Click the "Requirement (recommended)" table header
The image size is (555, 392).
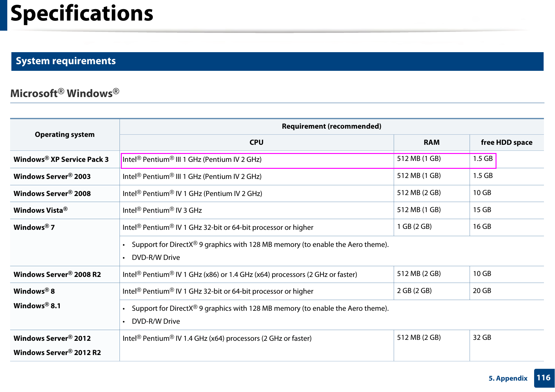(331, 126)
